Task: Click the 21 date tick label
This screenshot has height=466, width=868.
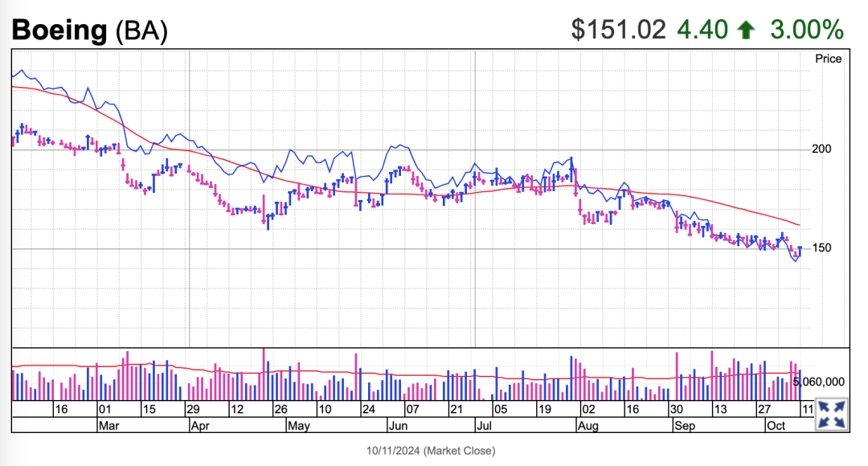Action: point(457,410)
